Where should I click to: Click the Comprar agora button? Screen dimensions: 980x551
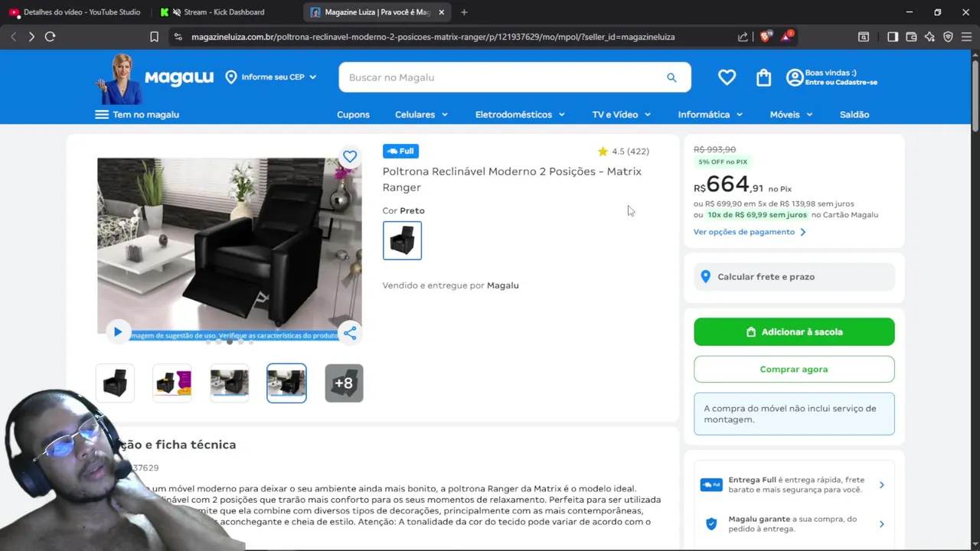point(794,369)
